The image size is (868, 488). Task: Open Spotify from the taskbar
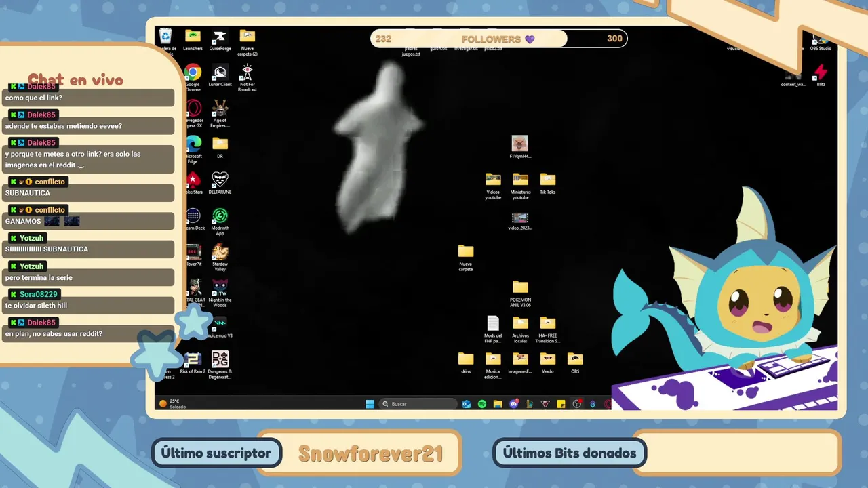[x=482, y=404]
